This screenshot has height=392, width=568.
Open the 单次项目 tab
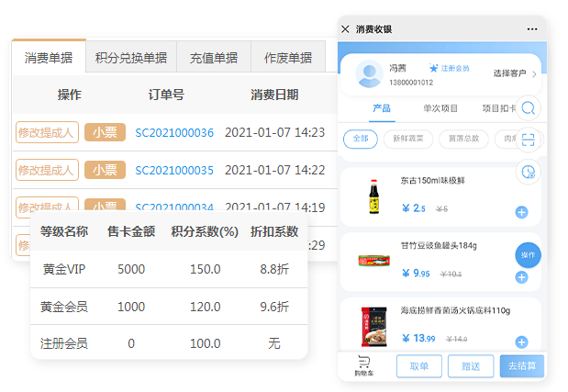coord(440,108)
